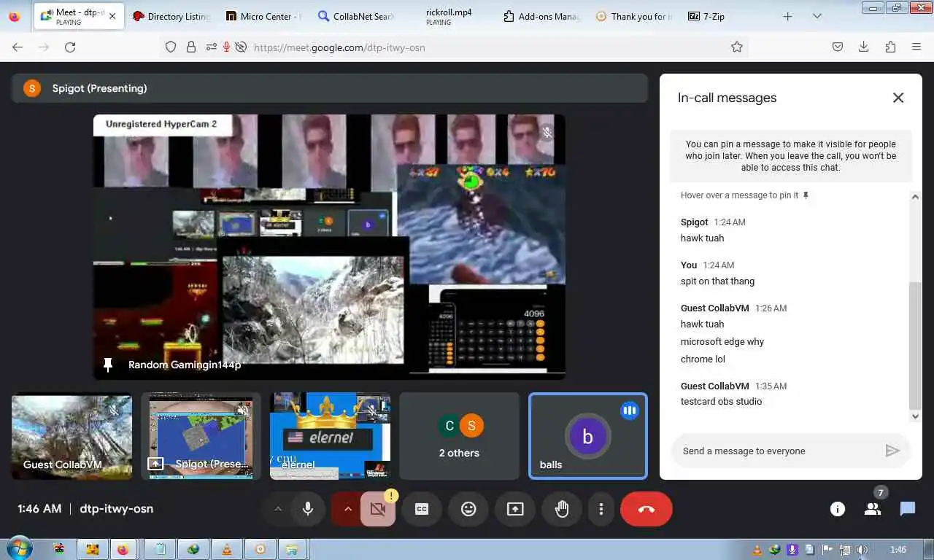The width and height of the screenshot is (934, 560).
Task: Select the balls participant tile
Action: (587, 436)
